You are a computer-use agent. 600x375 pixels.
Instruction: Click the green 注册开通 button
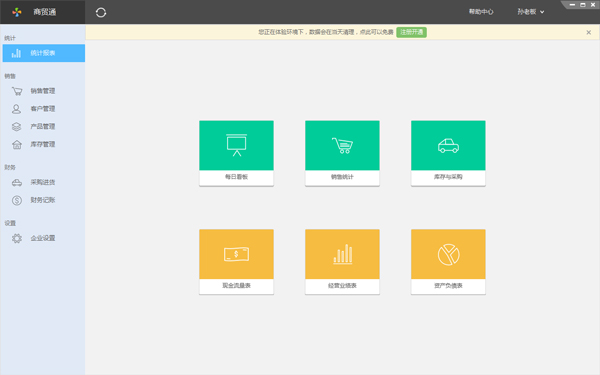pos(411,32)
